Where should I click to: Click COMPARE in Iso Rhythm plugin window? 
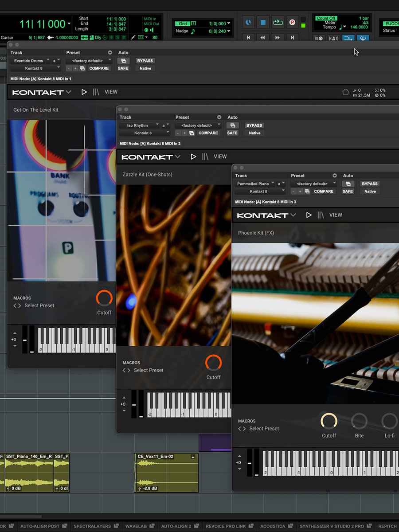click(208, 133)
